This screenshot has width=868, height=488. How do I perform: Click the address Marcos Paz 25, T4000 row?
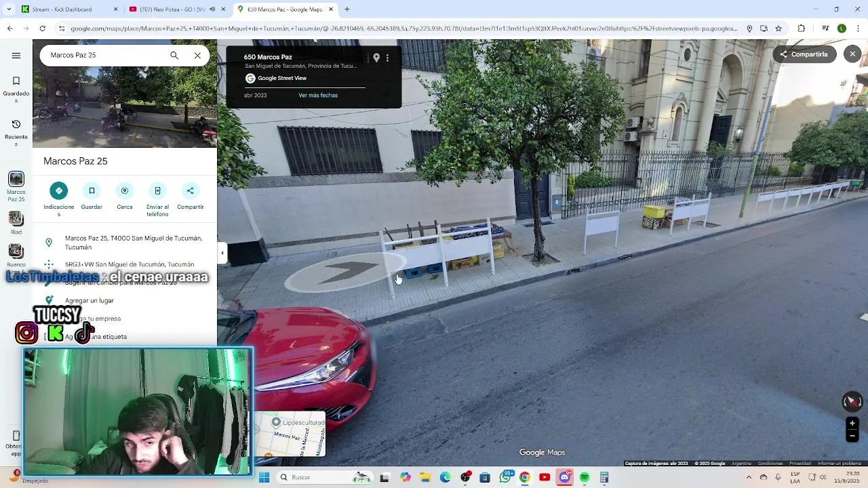click(x=125, y=243)
